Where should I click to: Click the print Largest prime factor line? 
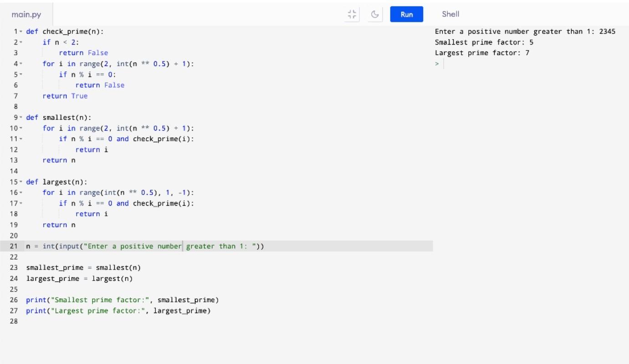pyautogui.click(x=118, y=311)
